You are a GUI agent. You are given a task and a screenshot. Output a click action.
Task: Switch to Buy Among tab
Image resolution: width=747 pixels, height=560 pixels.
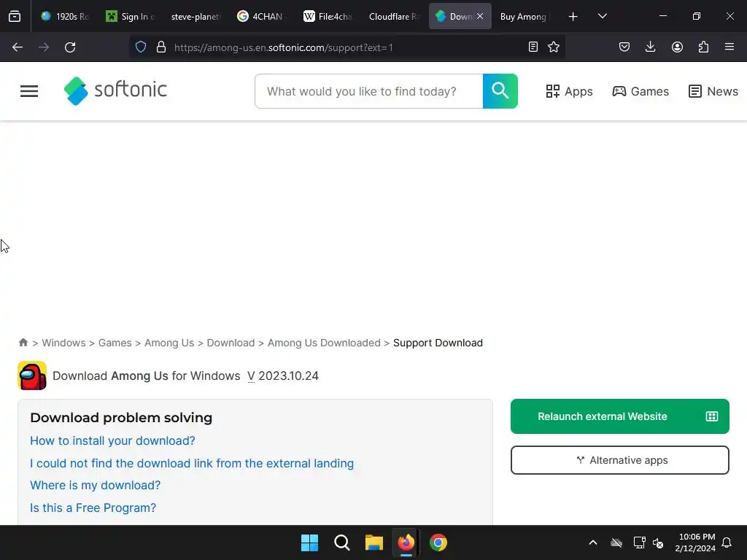(525, 16)
